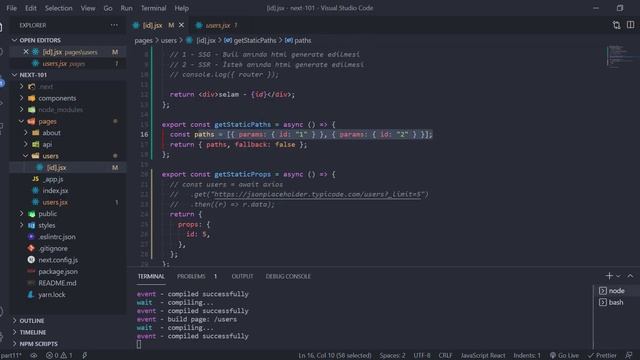
Task: Open the Go menu
Action: (x=108, y=8)
